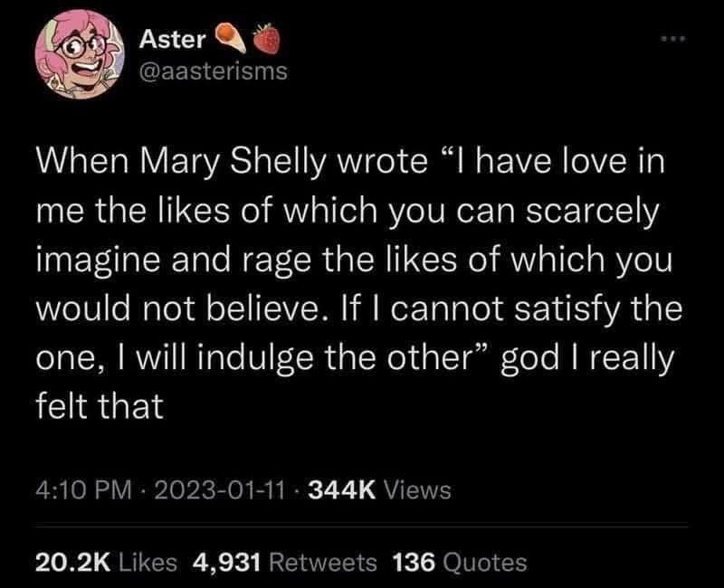Click the words 'felt that' in the tweet

(x=100, y=406)
